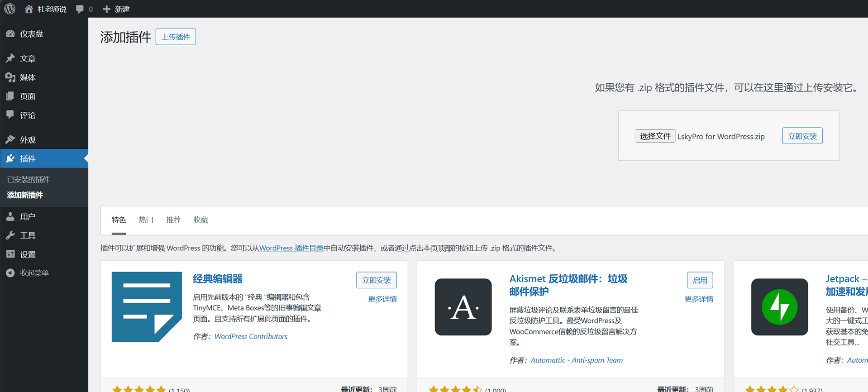Open Akismet 反垃圾邮件 plugin title
The image size is (868, 392).
[568, 285]
